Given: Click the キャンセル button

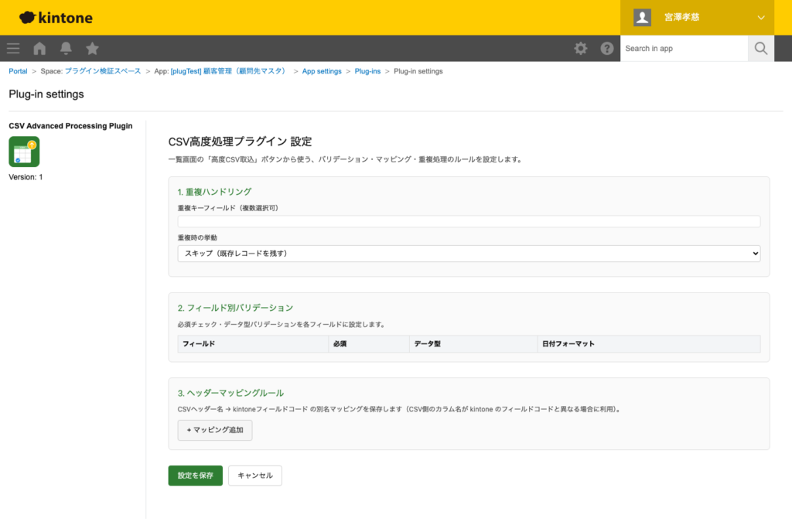Looking at the screenshot, I should tap(254, 476).
